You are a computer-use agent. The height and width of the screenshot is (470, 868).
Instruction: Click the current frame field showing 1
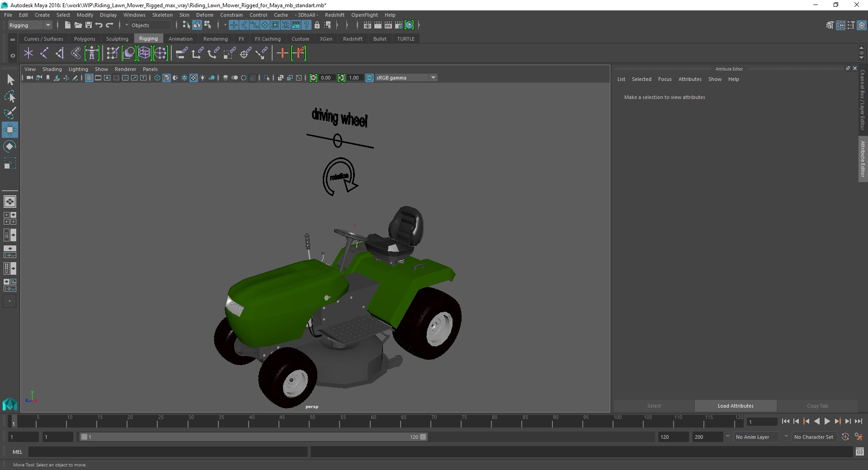click(762, 422)
